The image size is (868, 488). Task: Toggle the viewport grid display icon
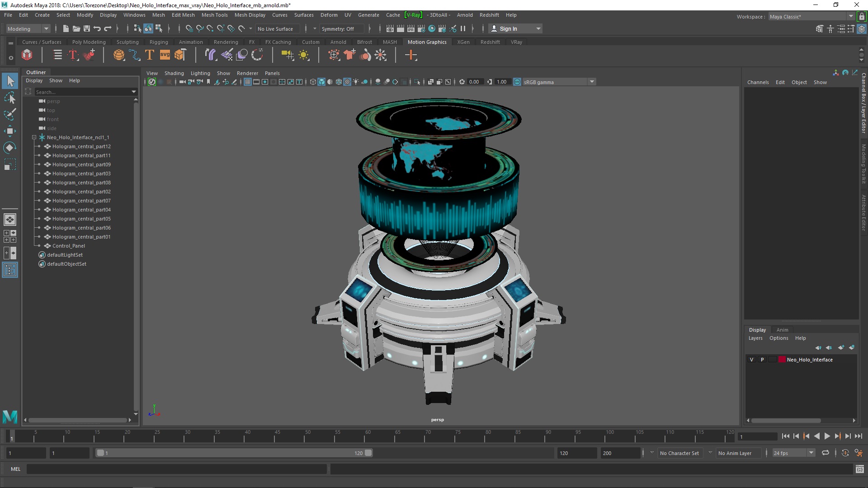tap(247, 82)
